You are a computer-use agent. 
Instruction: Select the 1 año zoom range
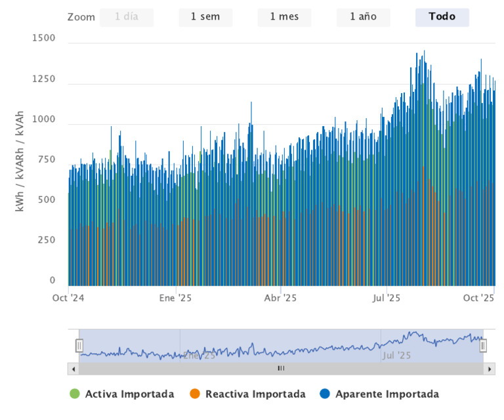click(363, 17)
